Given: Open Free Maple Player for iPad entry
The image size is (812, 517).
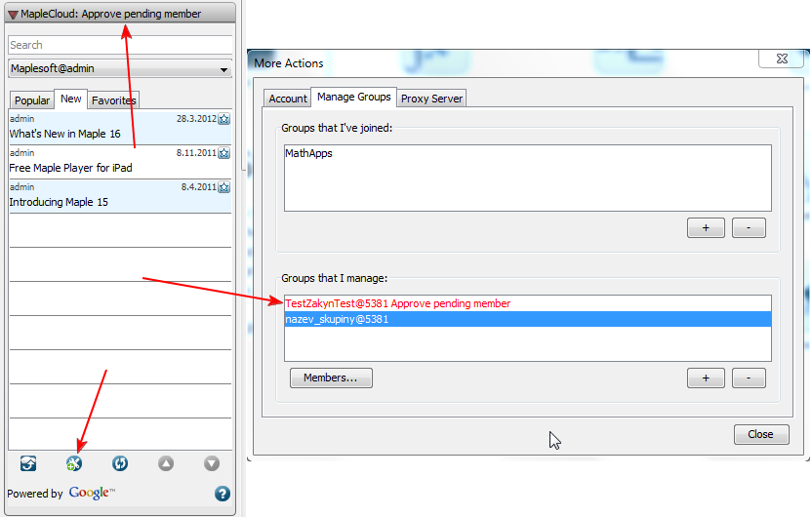Looking at the screenshot, I should (120, 161).
